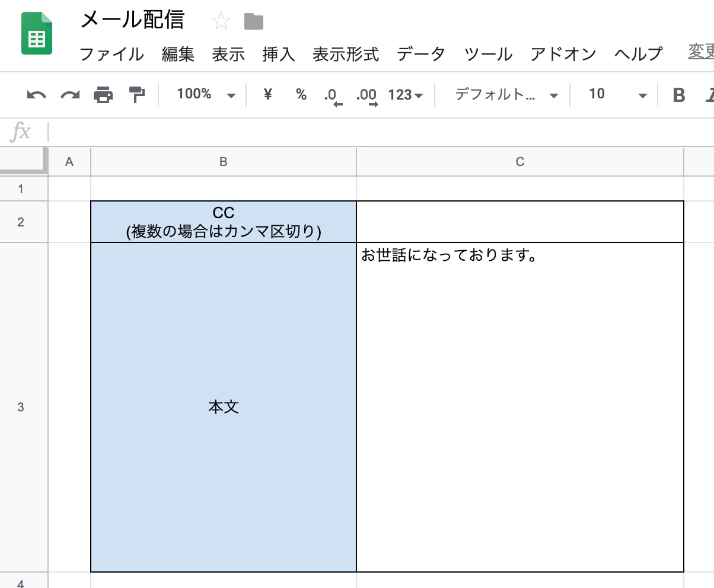714x588 pixels.
Task: Select cell with お世話になっております。
Action: click(x=520, y=407)
